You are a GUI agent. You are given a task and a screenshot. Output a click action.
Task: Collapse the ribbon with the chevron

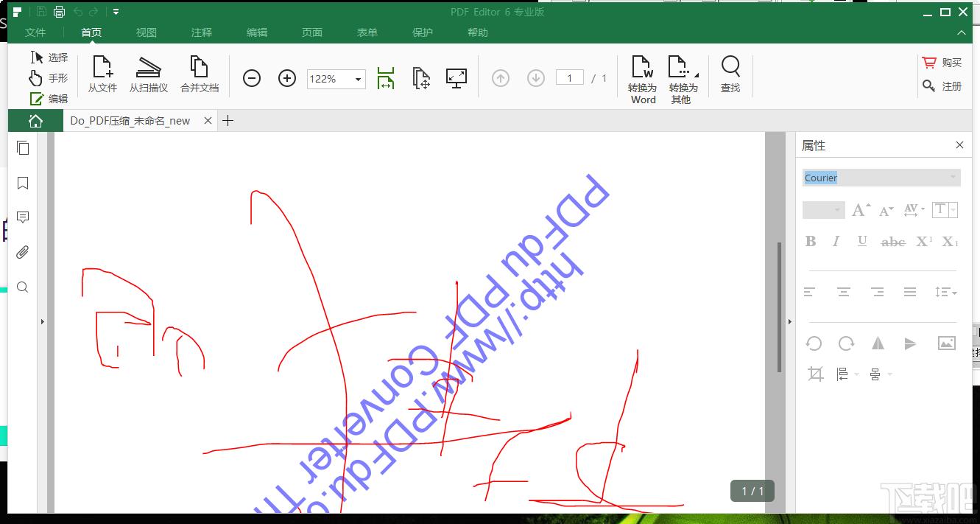pos(962,33)
